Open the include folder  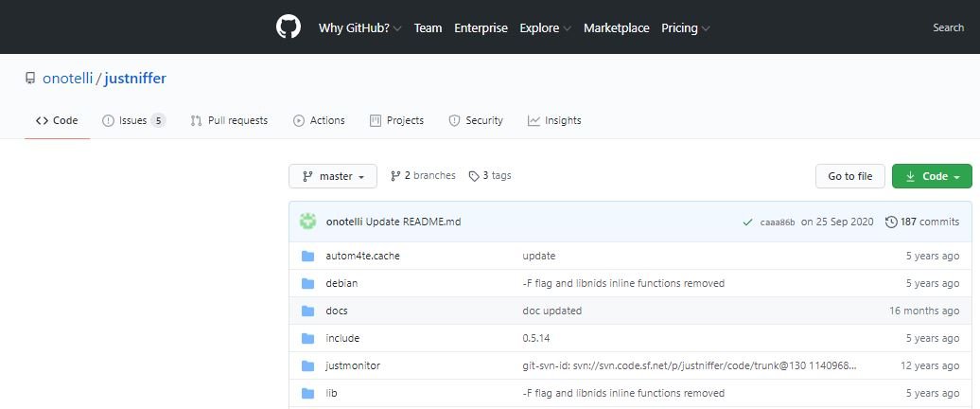pyautogui.click(x=342, y=338)
